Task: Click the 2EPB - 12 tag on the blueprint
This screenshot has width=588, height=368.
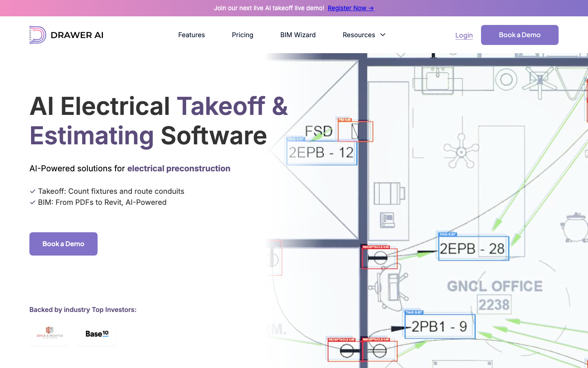Action: 322,152
